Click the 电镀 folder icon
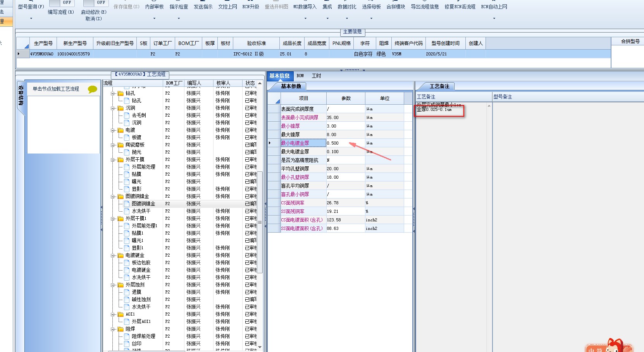This screenshot has height=352, width=644. click(121, 130)
